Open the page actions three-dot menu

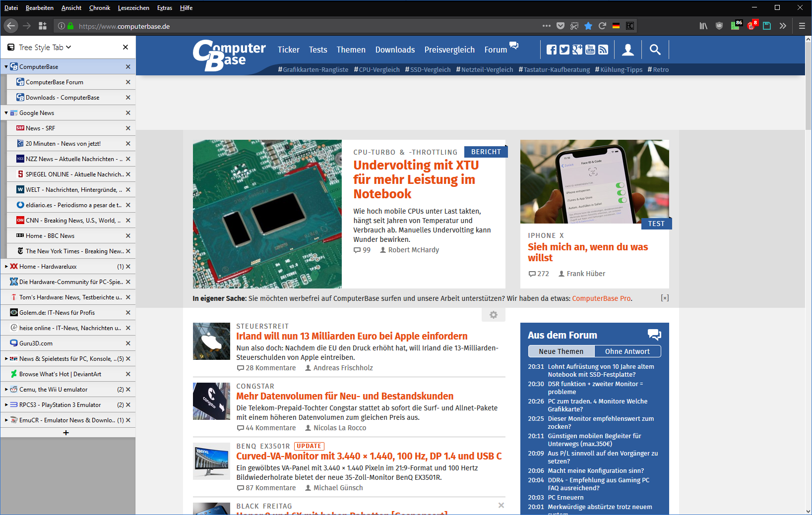[x=547, y=26]
